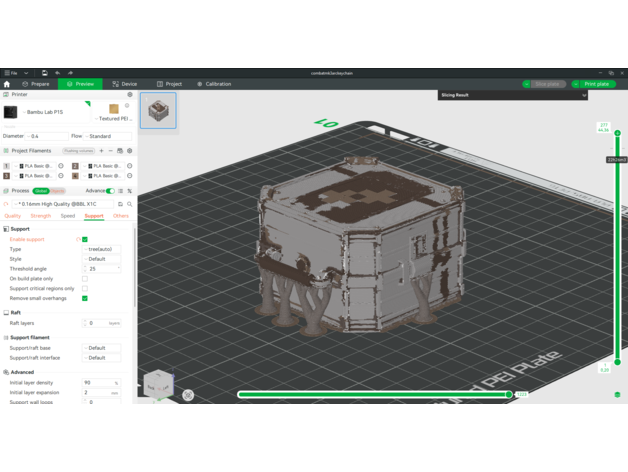Screen dimensions: 628x472
Task: Open the Quality settings tab
Action: coord(12,216)
